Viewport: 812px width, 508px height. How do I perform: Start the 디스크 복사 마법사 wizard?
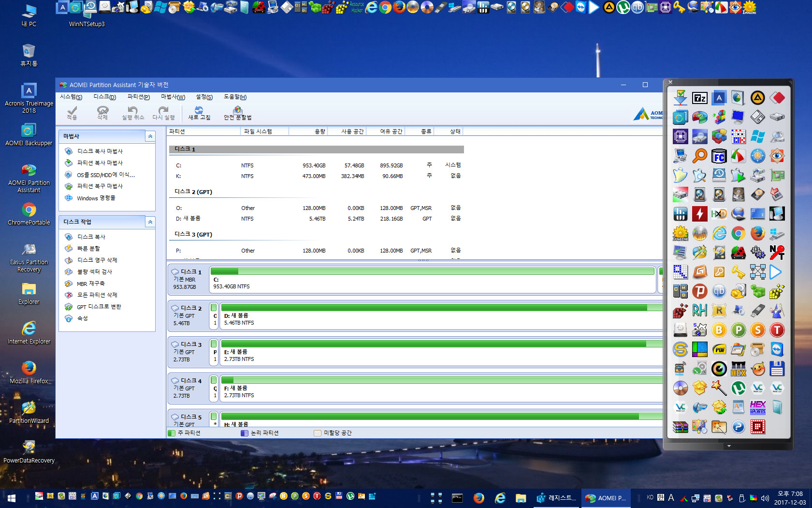pyautogui.click(x=100, y=151)
